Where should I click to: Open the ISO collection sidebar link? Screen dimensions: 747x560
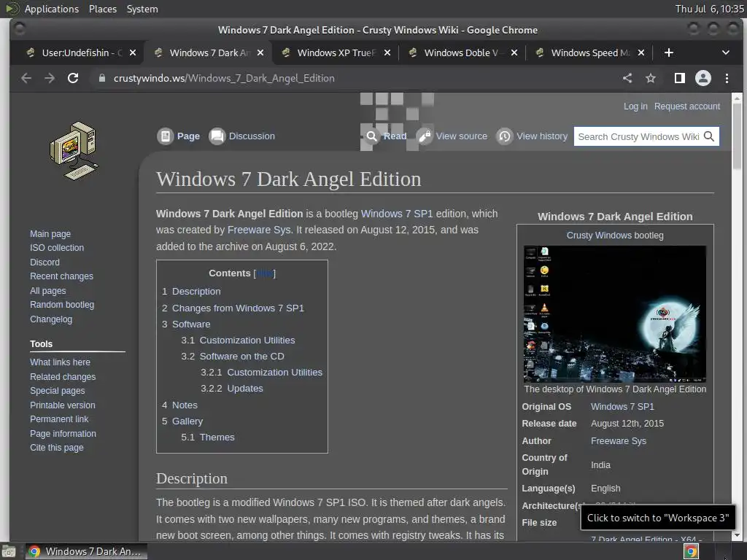pos(57,248)
